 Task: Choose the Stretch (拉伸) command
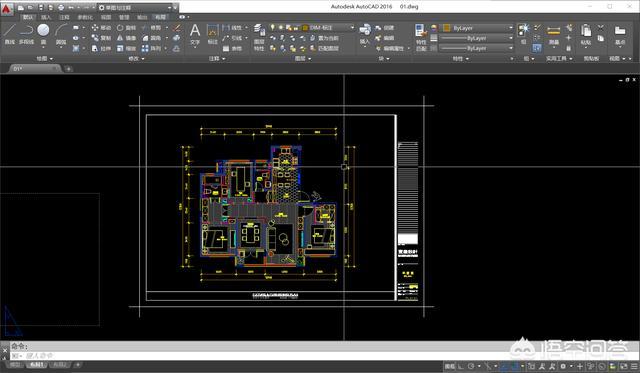[101, 48]
